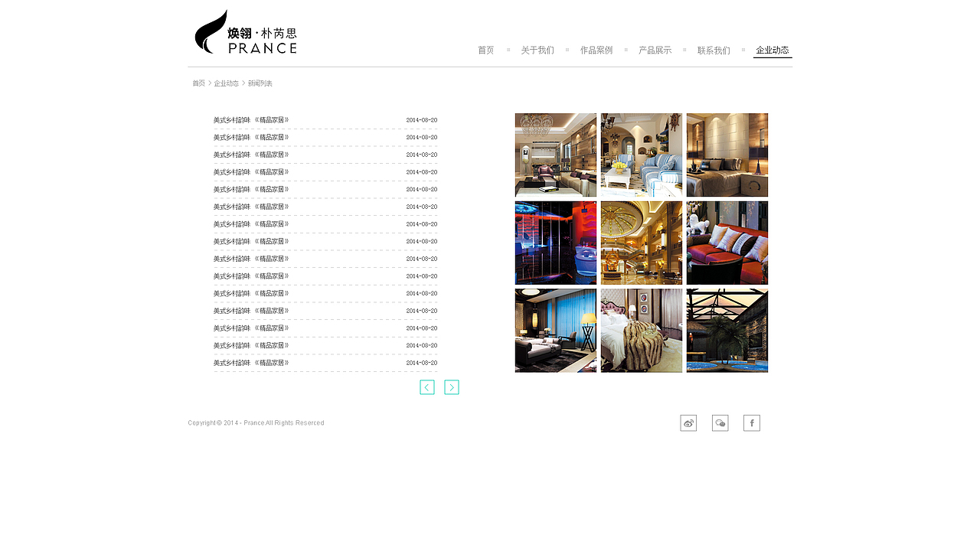
Task: Open the 作品案例 menu item
Action: pyautogui.click(x=596, y=51)
